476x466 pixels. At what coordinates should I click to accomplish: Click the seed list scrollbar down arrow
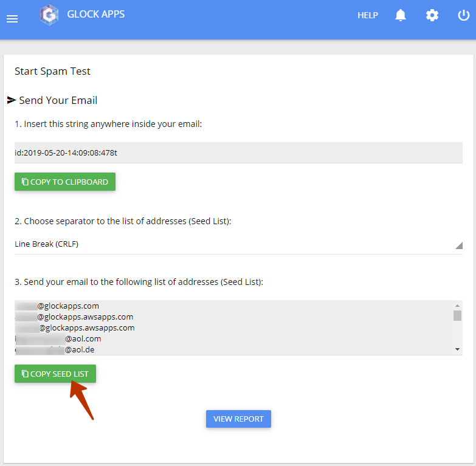click(457, 349)
